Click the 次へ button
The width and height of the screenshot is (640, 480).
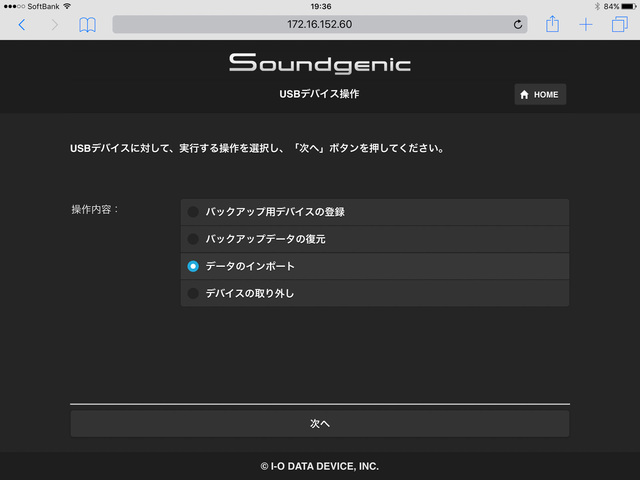320,424
